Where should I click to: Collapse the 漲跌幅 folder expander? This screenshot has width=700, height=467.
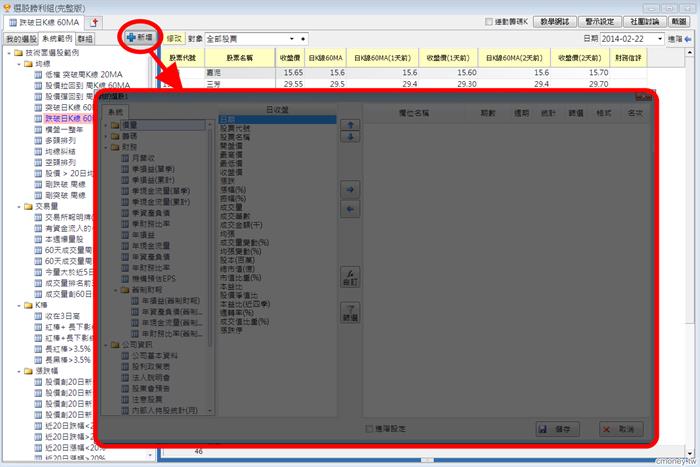click(x=19, y=371)
